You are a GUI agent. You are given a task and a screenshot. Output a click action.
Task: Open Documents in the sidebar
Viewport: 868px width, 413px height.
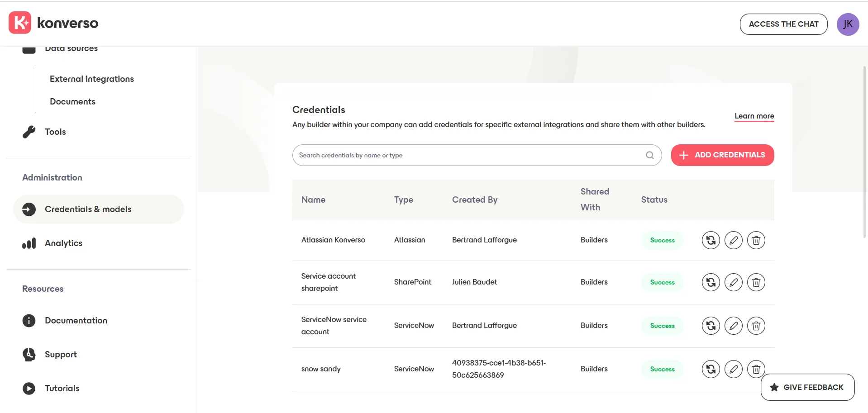72,101
